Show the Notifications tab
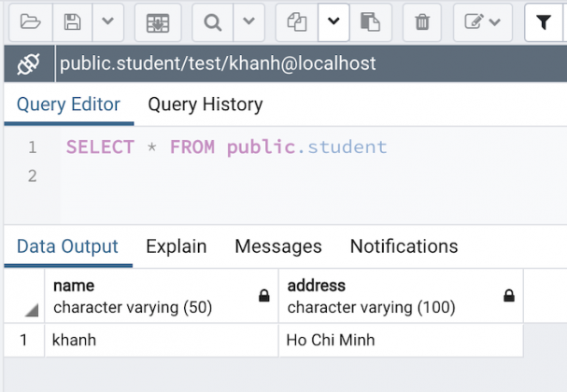Screen dimensions: 567x392 point(404,246)
